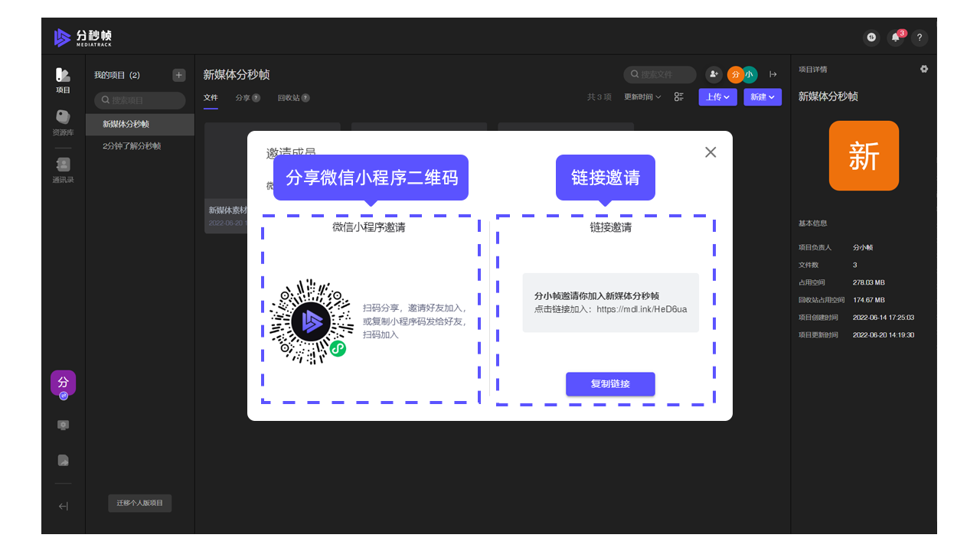
Task: Select the 新媒体分秒帧 project in the list
Action: (140, 125)
